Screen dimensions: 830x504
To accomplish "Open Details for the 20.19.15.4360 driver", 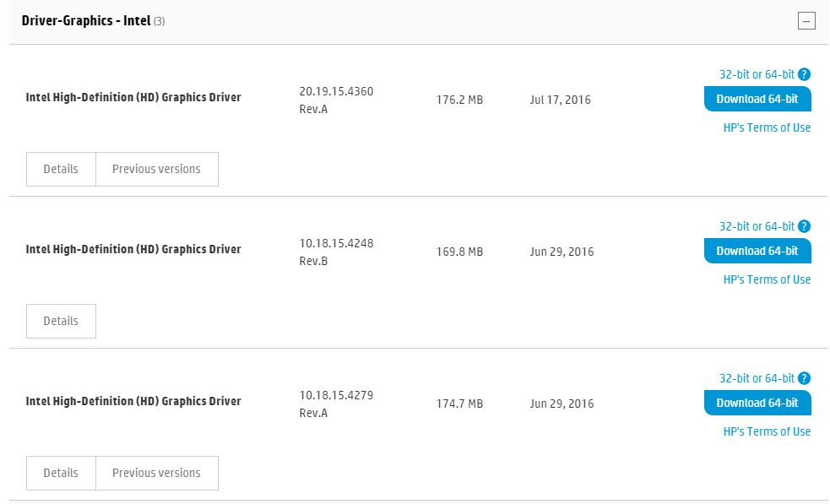I will coord(61,169).
